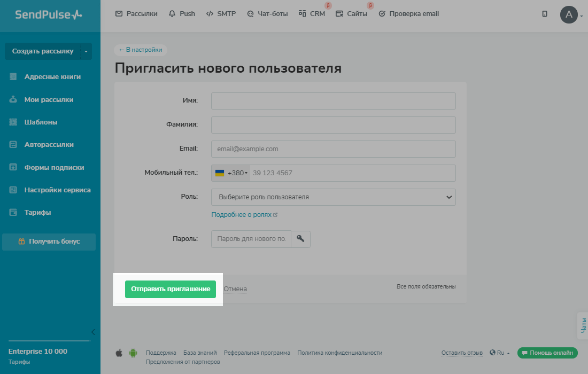
Task: Open the Выберите роль пользователя dropdown
Action: click(334, 197)
